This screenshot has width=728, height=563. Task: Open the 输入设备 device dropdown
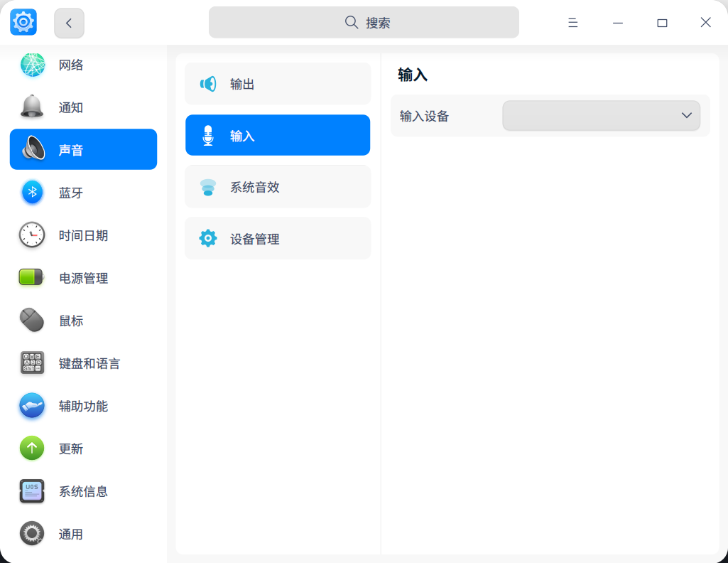tap(602, 115)
